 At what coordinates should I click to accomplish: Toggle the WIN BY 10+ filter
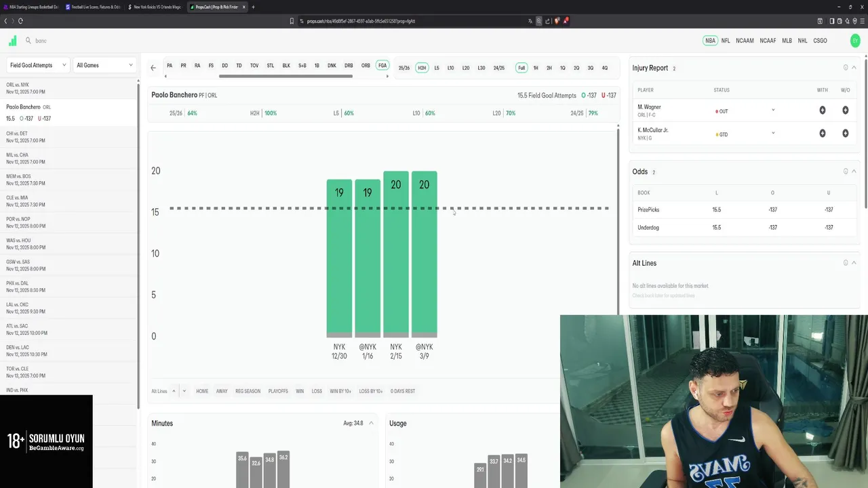click(x=340, y=391)
